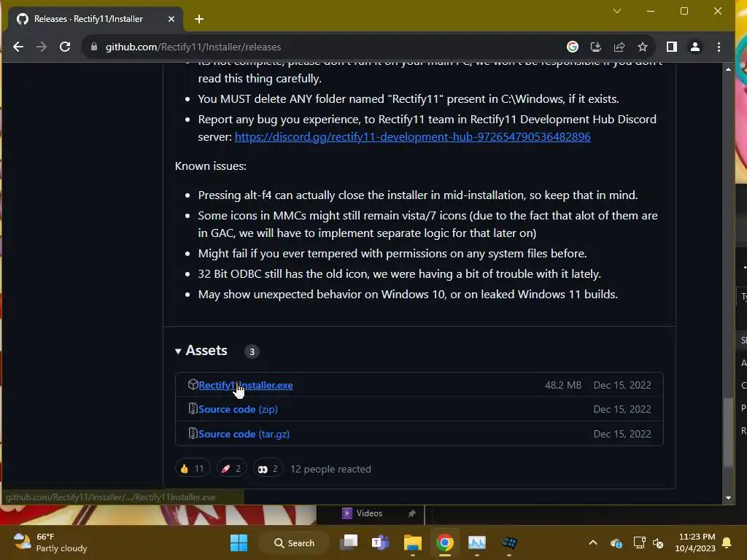Open the weather widget showing 66°F
Viewport: 747px width, 560px height.
[x=50, y=542]
